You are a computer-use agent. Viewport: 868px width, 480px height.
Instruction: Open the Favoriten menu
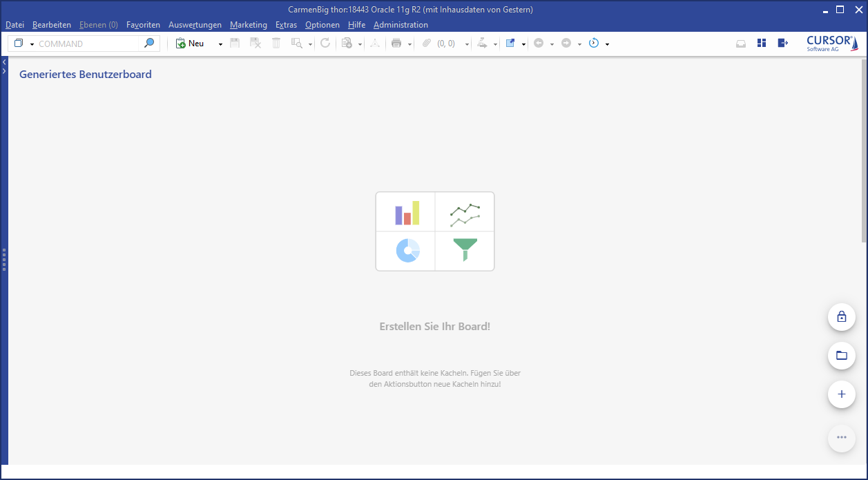tap(143, 25)
